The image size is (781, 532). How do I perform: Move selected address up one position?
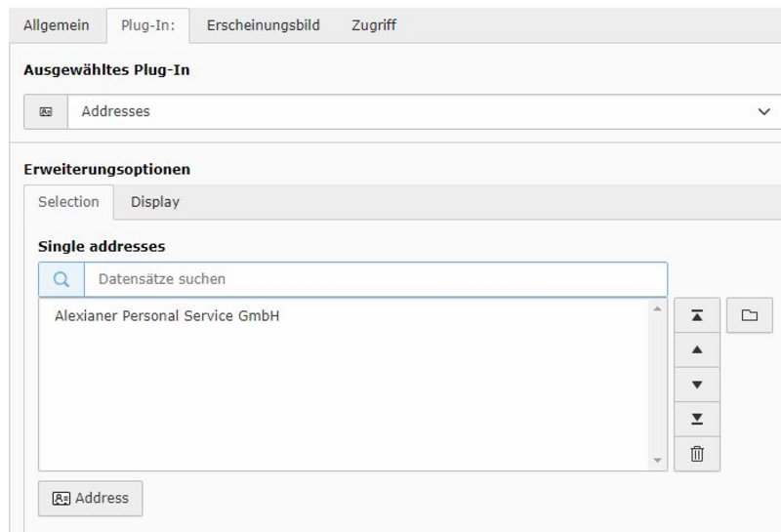(x=697, y=349)
